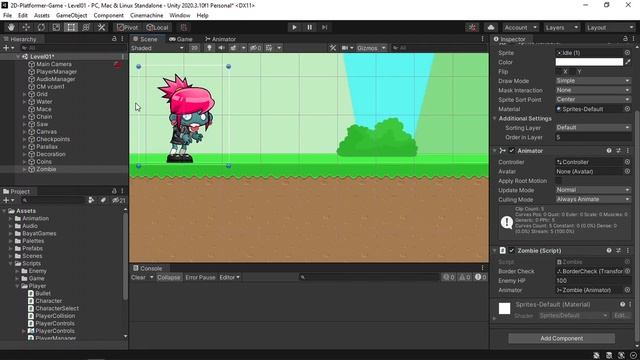
Task: Open Update Mode dropdown
Action: click(x=593, y=190)
